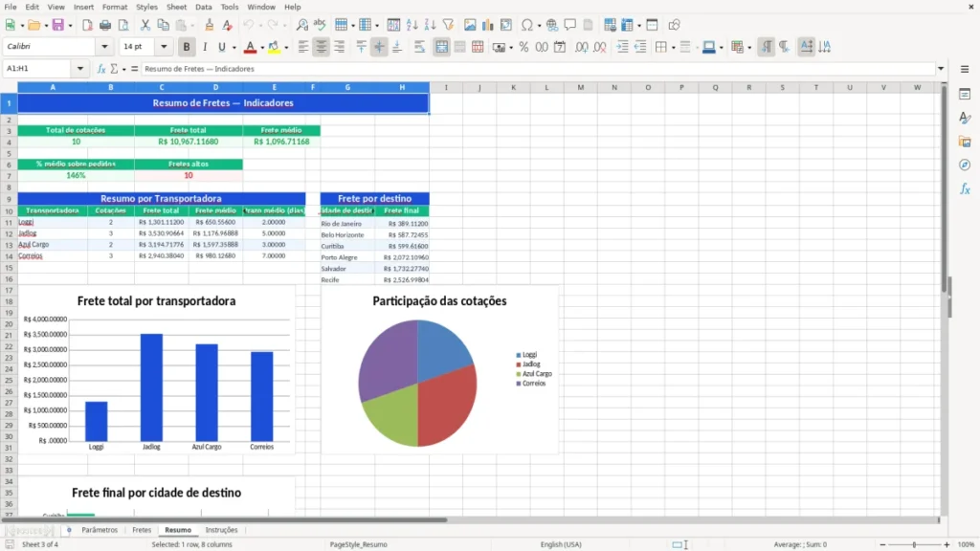Export directly as PDF icon
Image resolution: width=980 pixels, height=551 pixels.
[87, 25]
